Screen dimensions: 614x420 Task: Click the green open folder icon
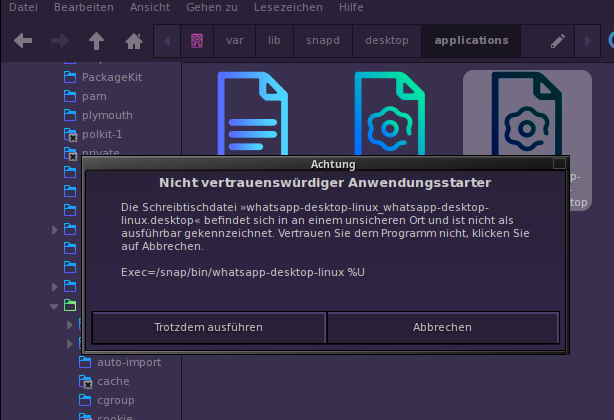coord(70,305)
